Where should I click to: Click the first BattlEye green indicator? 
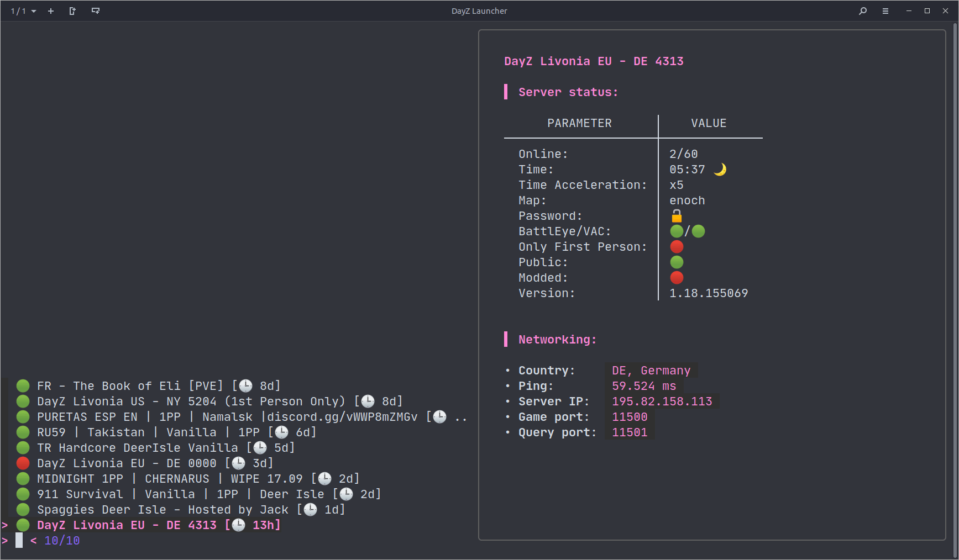tap(677, 231)
